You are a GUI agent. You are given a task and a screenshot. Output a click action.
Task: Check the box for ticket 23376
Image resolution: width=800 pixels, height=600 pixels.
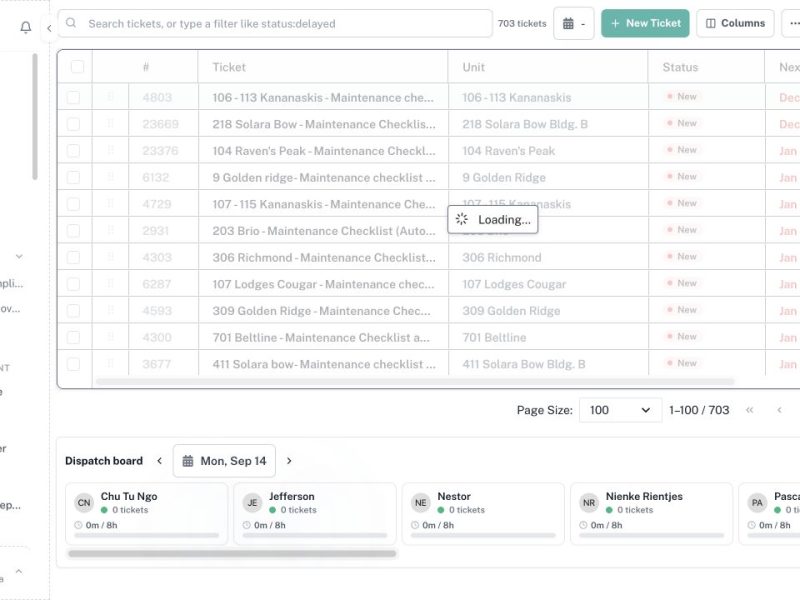73,151
